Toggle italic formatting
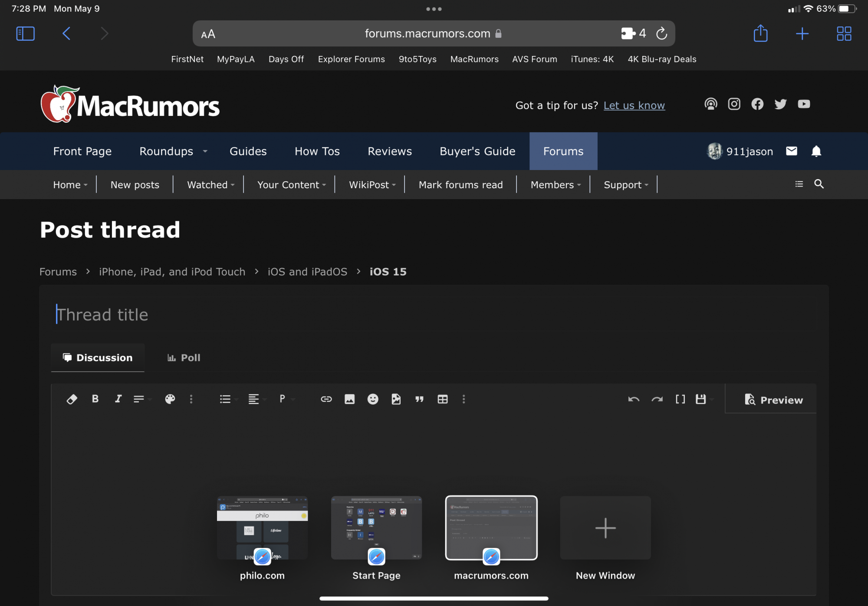This screenshot has width=868, height=606. coord(118,399)
